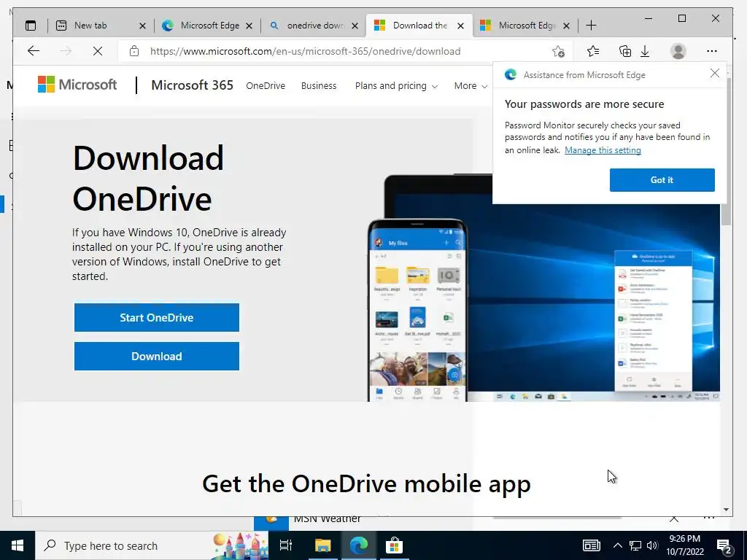Go back to the previous page

coord(34,51)
